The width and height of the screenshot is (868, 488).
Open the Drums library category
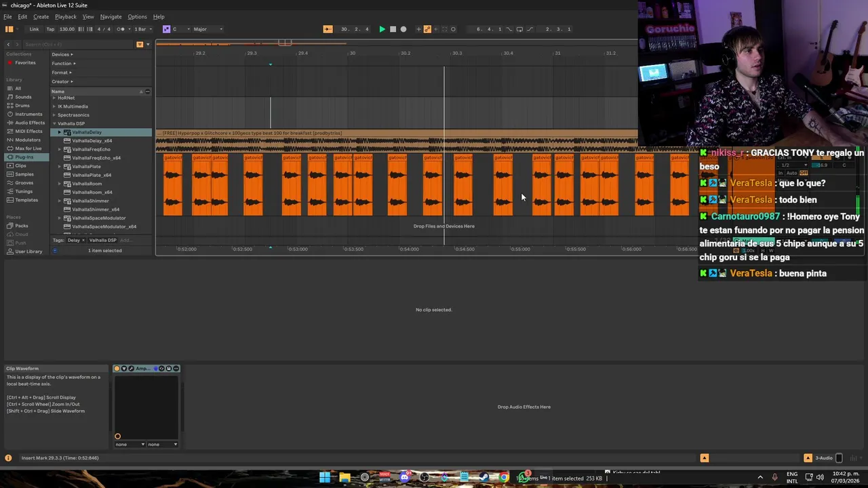click(22, 106)
